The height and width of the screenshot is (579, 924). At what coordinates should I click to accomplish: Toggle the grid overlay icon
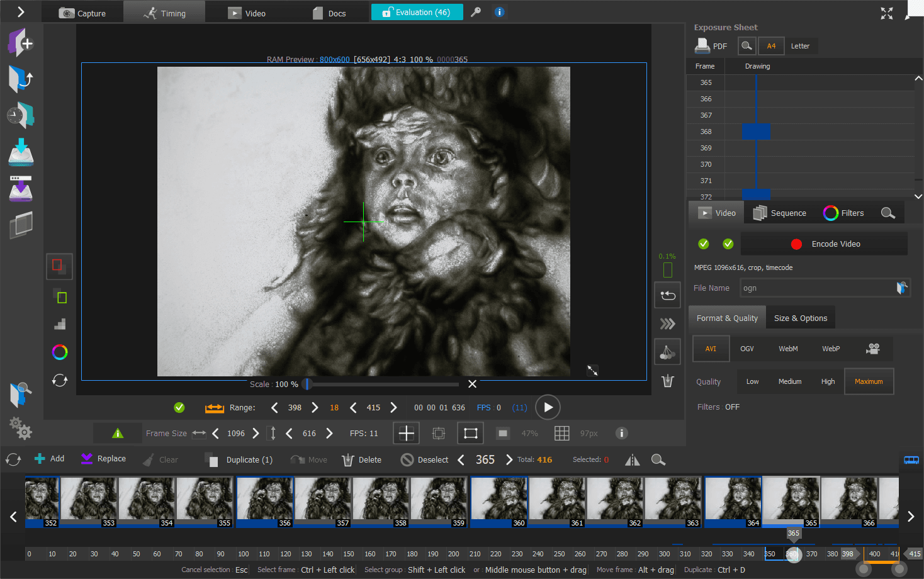click(561, 433)
